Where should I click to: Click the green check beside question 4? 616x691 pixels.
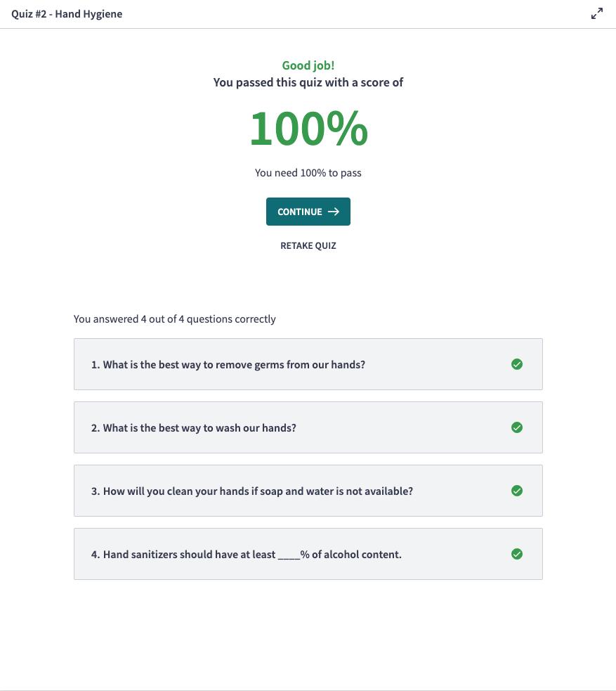[517, 554]
